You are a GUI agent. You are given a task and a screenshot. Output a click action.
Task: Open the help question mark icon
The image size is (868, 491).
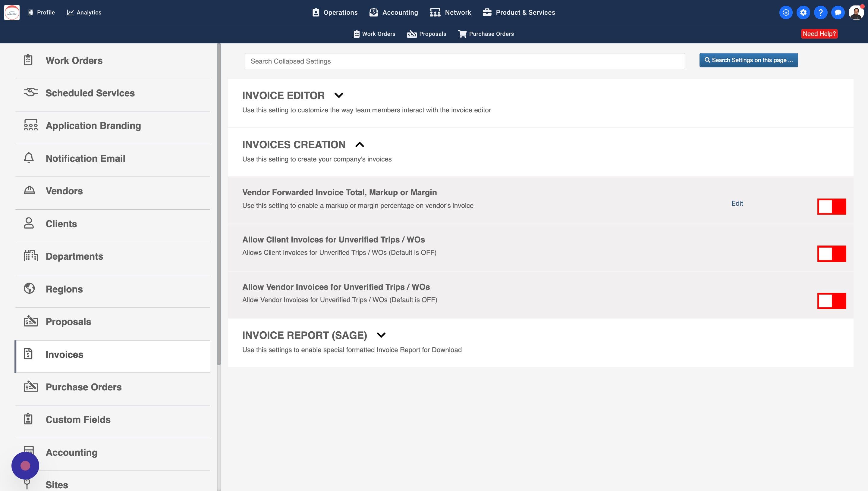pyautogui.click(x=820, y=12)
